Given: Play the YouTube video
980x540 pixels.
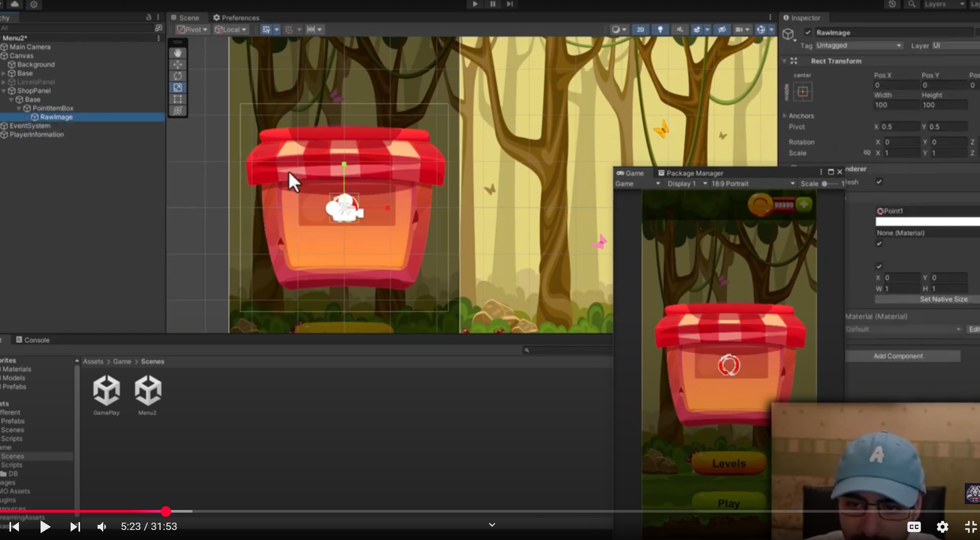Looking at the screenshot, I should click(45, 527).
